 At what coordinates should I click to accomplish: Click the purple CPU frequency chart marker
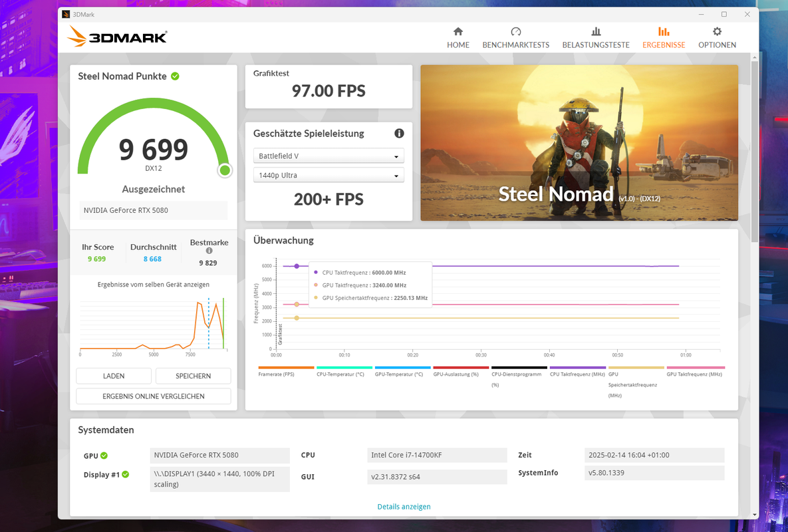(x=297, y=266)
